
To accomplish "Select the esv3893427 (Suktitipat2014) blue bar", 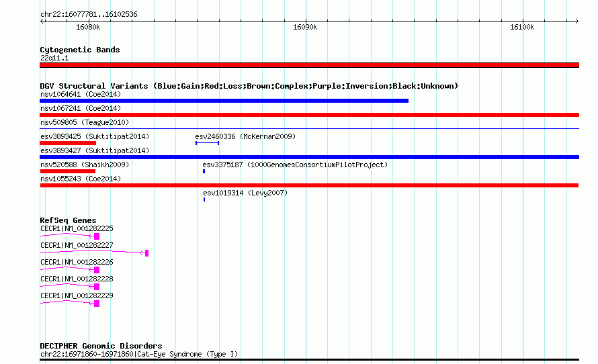I will click(x=309, y=157).
